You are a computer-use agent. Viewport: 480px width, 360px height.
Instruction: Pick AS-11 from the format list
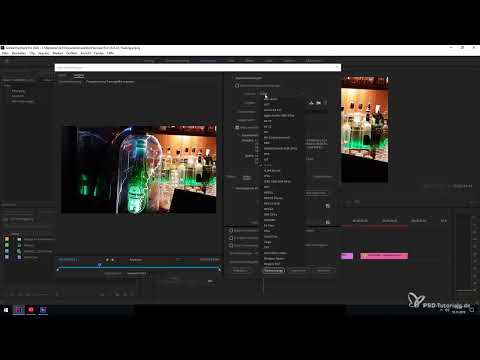click(267, 127)
